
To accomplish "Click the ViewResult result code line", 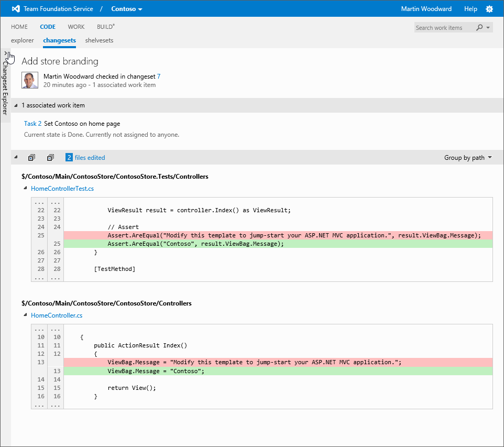I will (199, 210).
